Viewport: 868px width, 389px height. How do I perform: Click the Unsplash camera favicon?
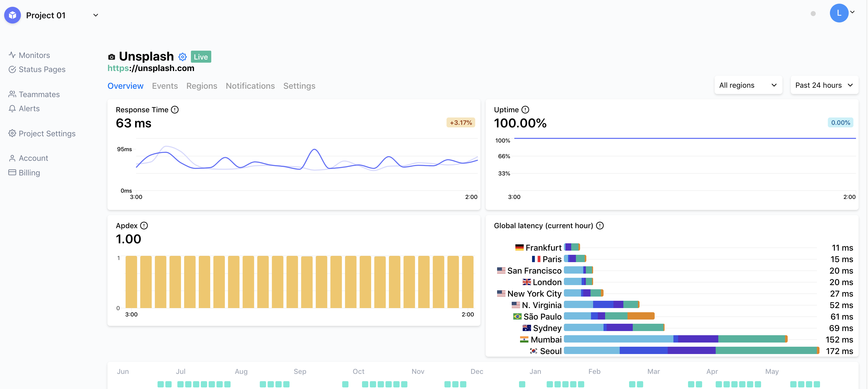[112, 57]
